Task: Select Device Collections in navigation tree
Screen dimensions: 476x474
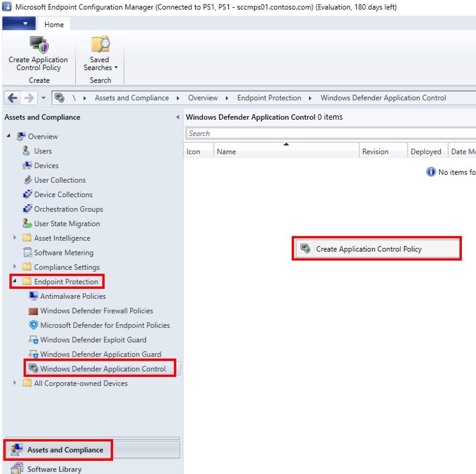Action: 63,195
